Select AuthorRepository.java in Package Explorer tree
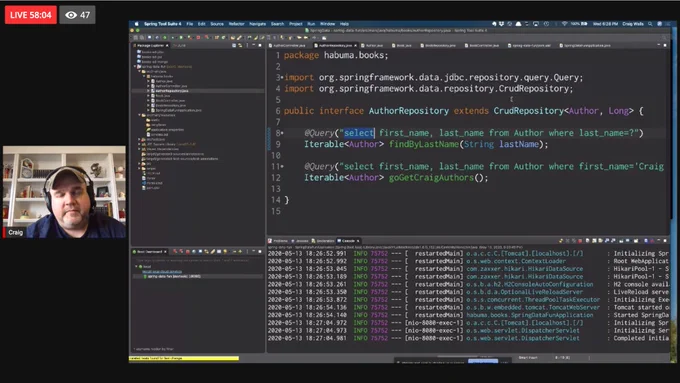The width and height of the screenshot is (680, 383). pyautogui.click(x=171, y=91)
